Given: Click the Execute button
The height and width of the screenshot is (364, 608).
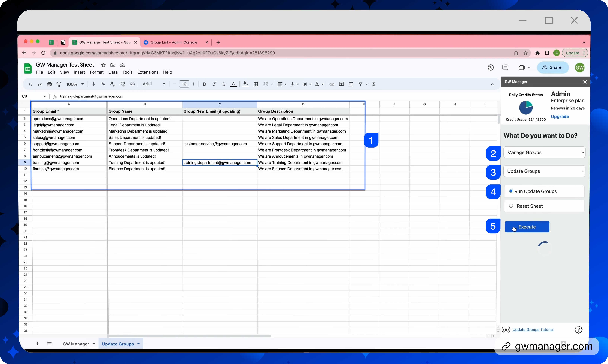Looking at the screenshot, I should [527, 227].
